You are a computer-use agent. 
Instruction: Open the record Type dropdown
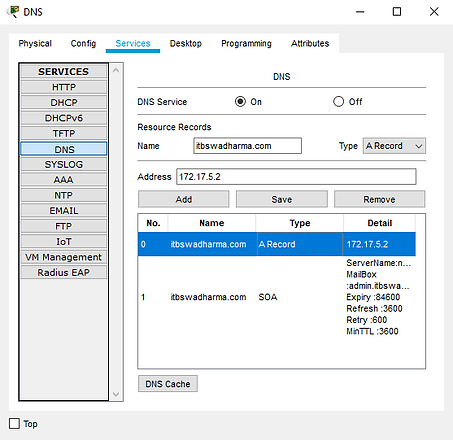tap(394, 146)
